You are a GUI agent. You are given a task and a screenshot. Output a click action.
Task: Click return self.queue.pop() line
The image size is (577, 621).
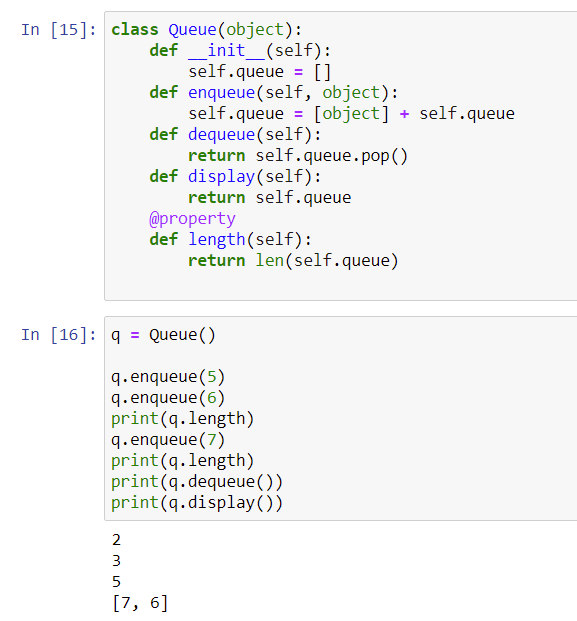pyautogui.click(x=297, y=156)
